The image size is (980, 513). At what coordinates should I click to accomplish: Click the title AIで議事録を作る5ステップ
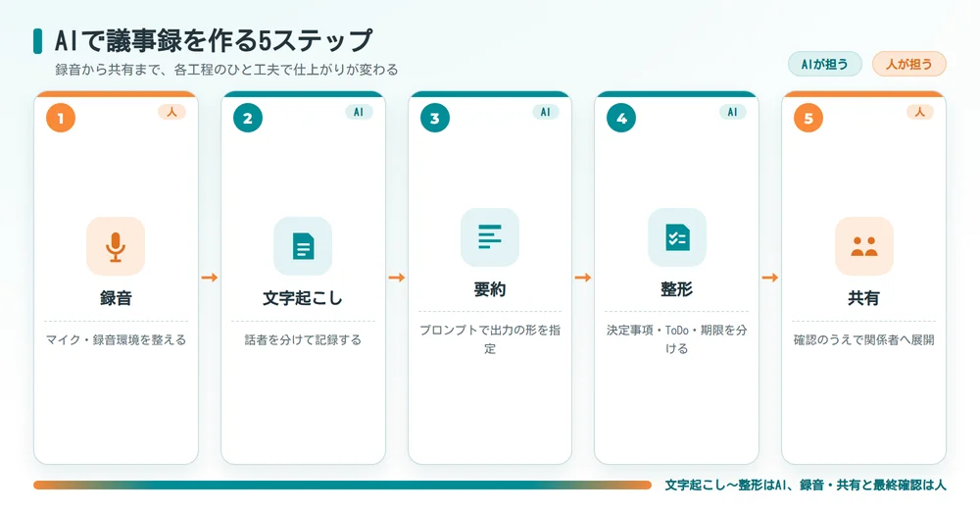[214, 41]
